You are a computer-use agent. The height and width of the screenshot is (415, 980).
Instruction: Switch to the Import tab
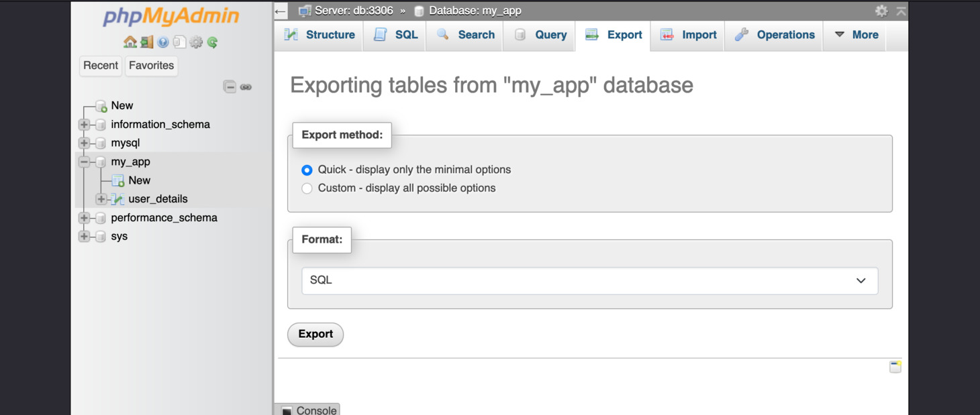point(689,35)
